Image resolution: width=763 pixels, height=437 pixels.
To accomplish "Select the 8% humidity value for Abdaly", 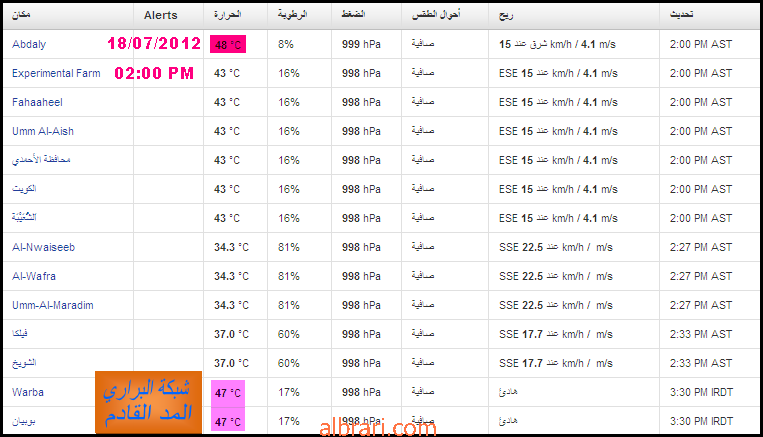I will coord(286,44).
